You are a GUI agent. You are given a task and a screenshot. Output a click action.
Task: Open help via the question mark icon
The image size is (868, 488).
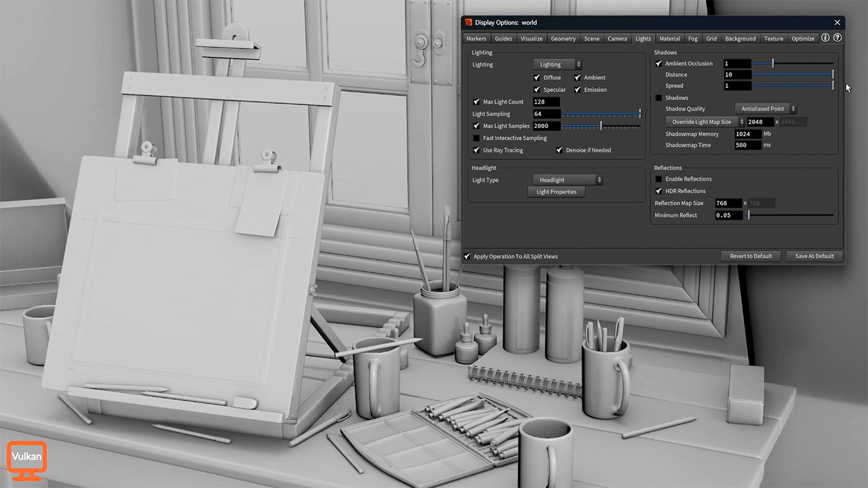(837, 38)
